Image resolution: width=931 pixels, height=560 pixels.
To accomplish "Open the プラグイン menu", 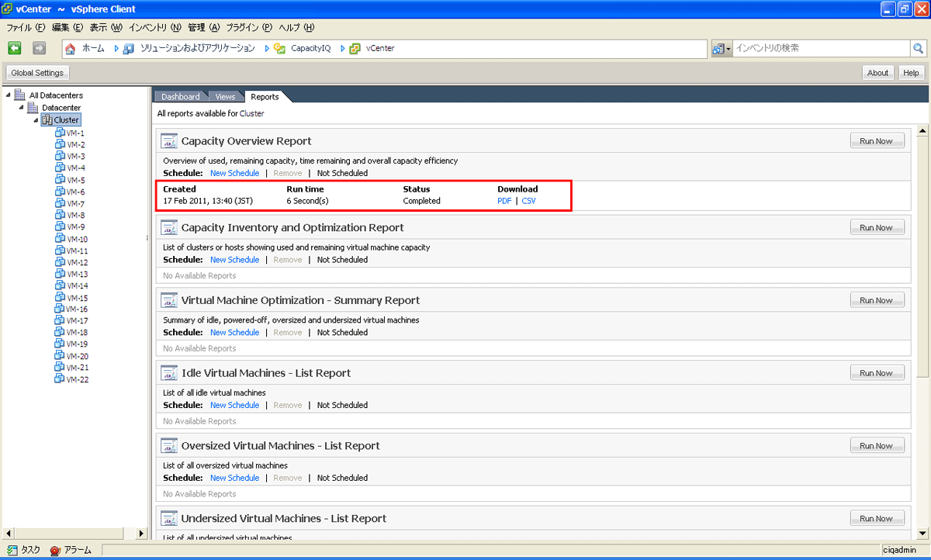I will [x=249, y=27].
